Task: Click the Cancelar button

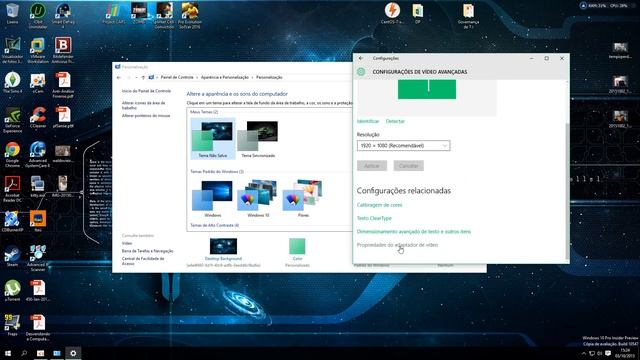Action: [409, 166]
